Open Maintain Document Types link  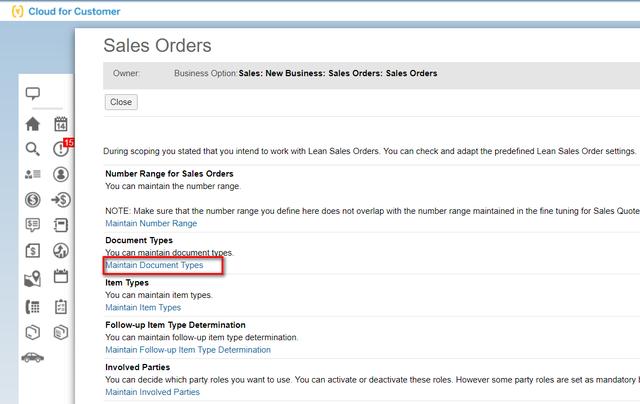click(154, 265)
